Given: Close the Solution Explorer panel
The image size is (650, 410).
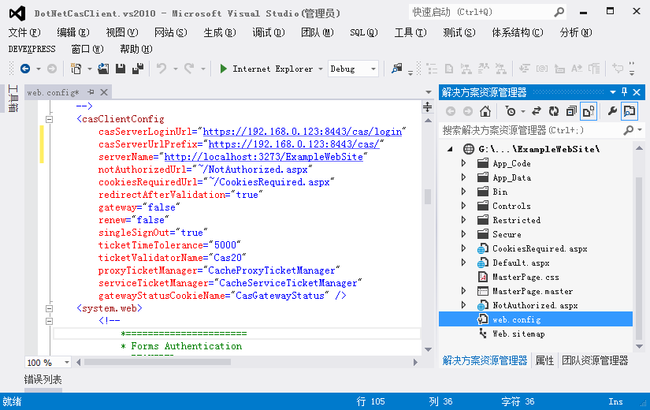Looking at the screenshot, I should [637, 92].
